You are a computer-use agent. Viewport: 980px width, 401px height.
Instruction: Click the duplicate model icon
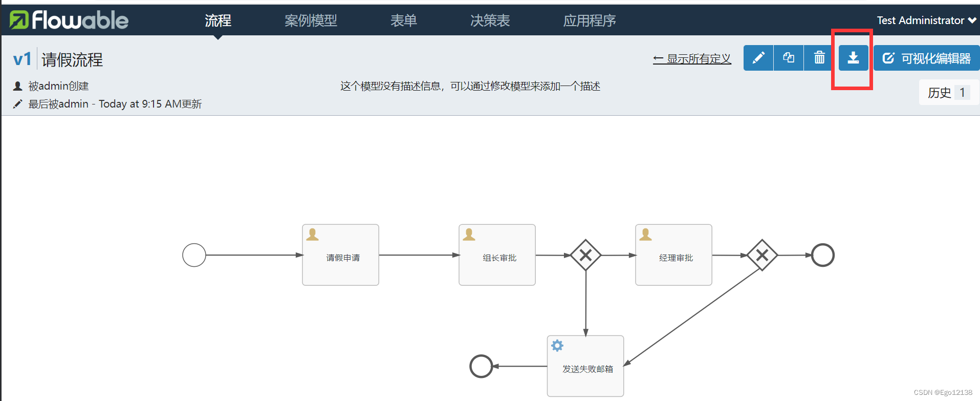[x=789, y=58]
